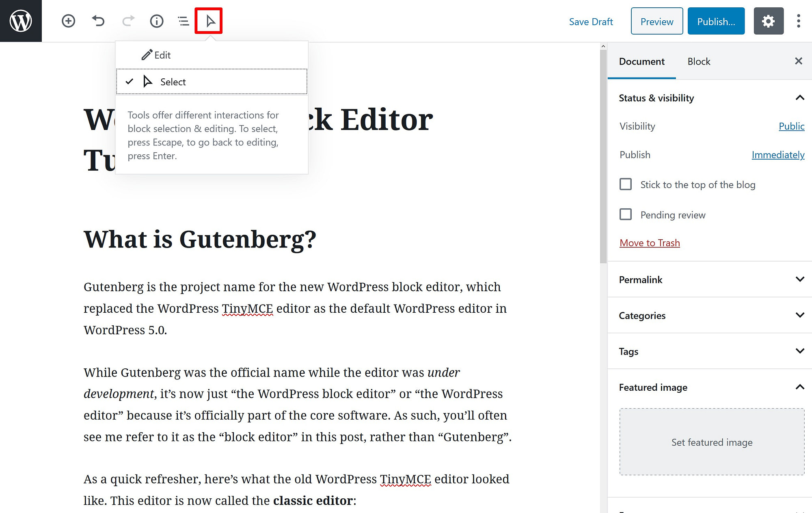Set publish date via Immediately link
Screen dimensions: 812x513
point(778,155)
